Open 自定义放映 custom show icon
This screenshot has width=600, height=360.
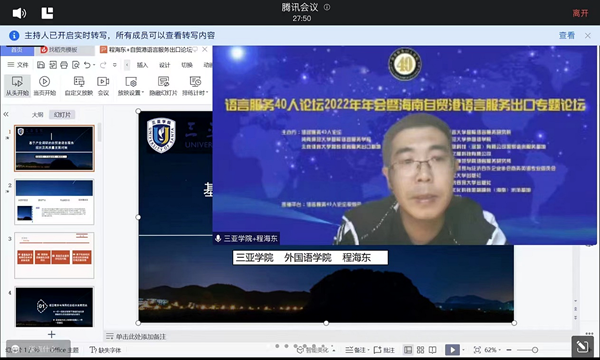(79, 81)
